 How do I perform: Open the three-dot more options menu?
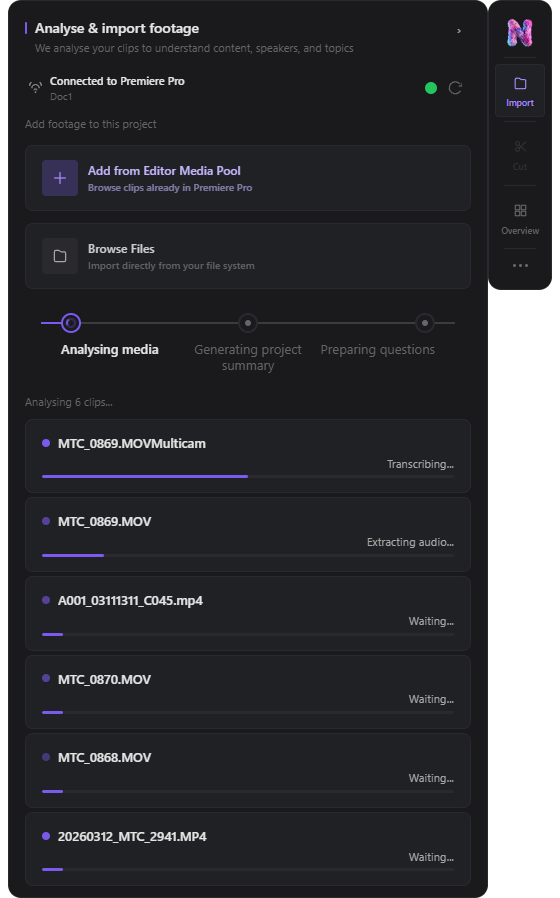tap(520, 266)
